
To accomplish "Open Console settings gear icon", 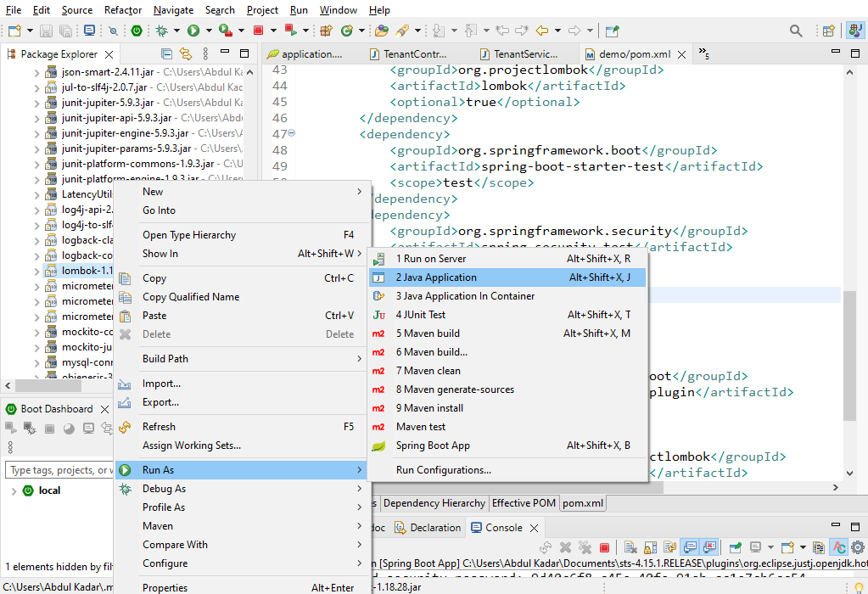I will (858, 547).
